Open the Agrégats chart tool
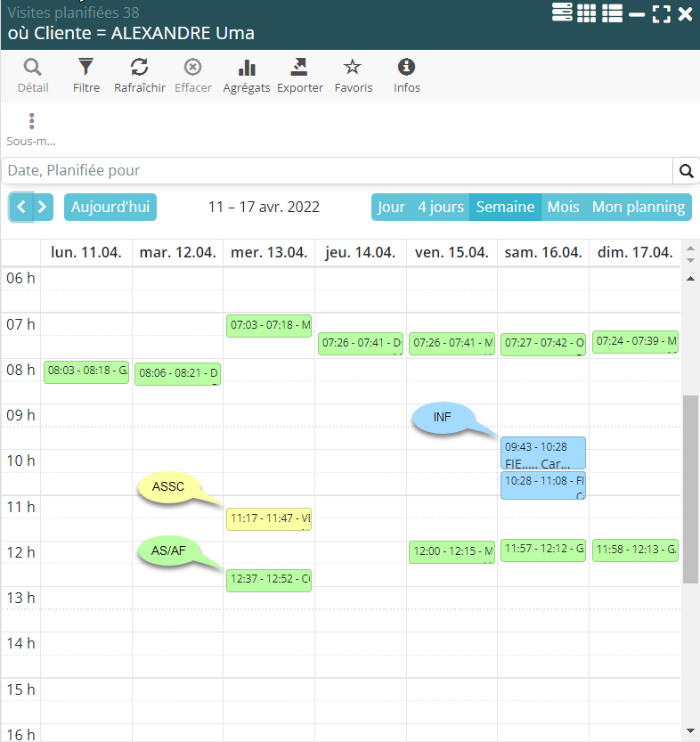 [247, 75]
